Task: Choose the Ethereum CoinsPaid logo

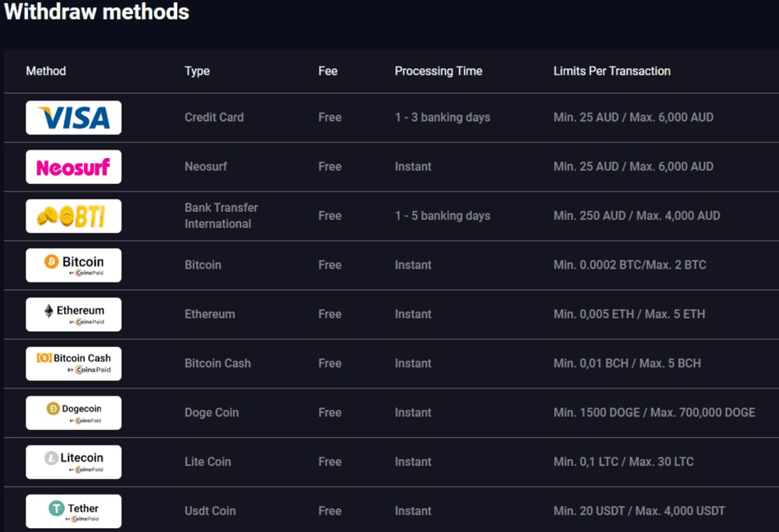Action: click(73, 315)
